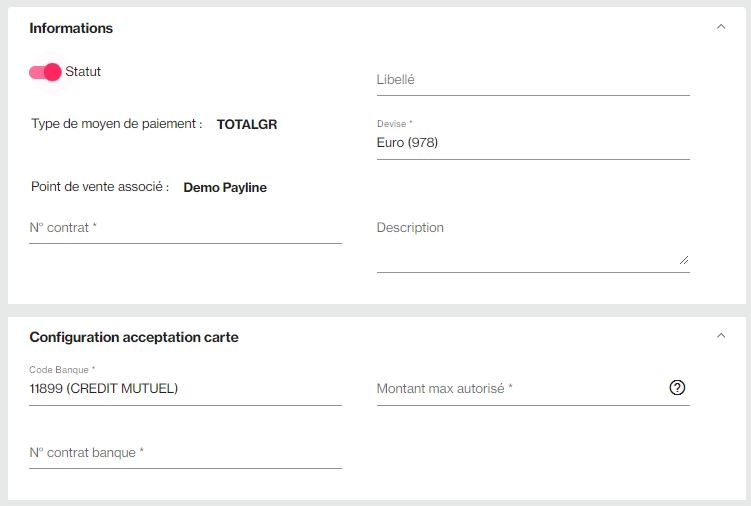Collapse the Configuration acceptation carte section chevron

(721, 336)
